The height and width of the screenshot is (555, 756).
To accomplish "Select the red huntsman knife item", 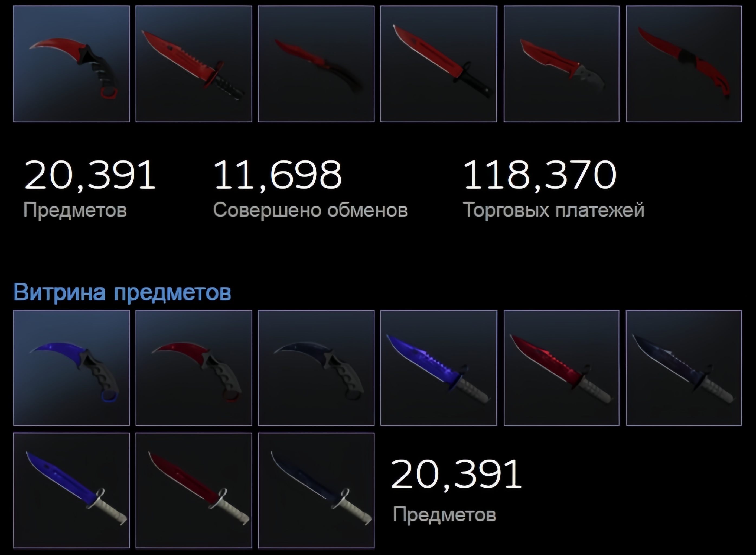I will (x=562, y=64).
